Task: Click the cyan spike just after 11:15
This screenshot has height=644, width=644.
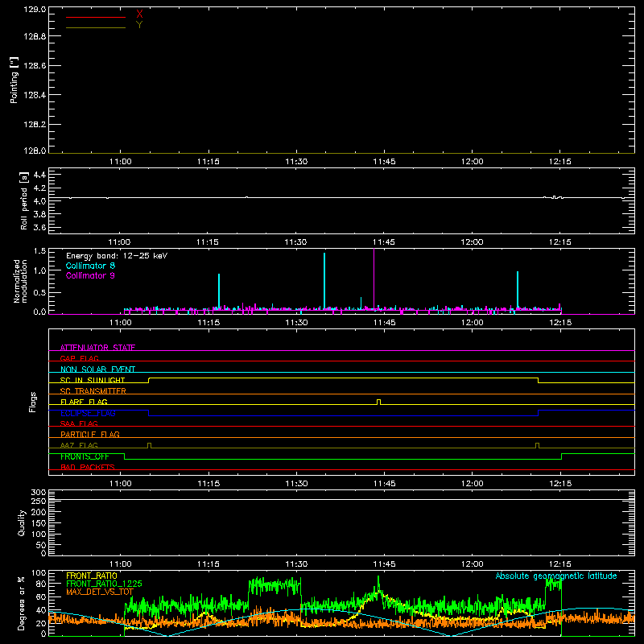Action: click(219, 291)
